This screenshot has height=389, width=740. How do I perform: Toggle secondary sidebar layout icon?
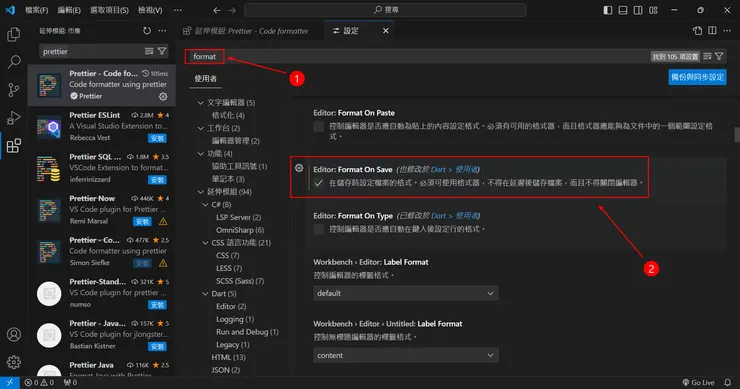[638, 10]
